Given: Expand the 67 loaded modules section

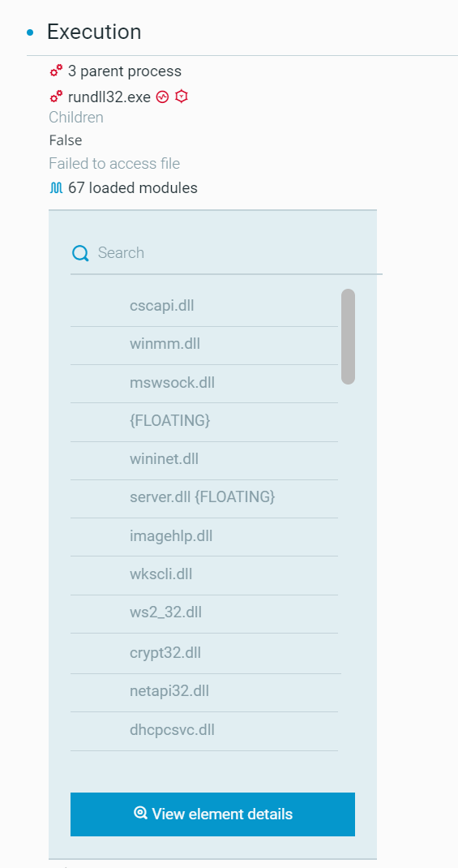Looking at the screenshot, I should [x=133, y=188].
